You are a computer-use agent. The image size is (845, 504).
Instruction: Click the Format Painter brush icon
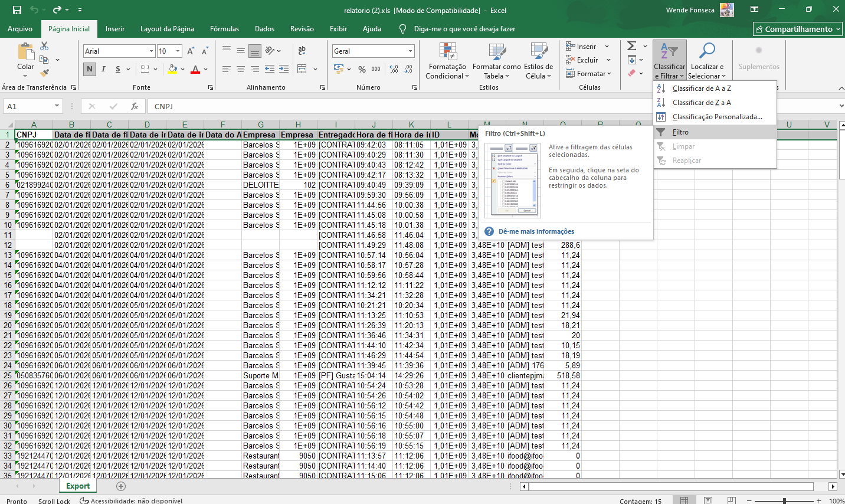pos(44,73)
